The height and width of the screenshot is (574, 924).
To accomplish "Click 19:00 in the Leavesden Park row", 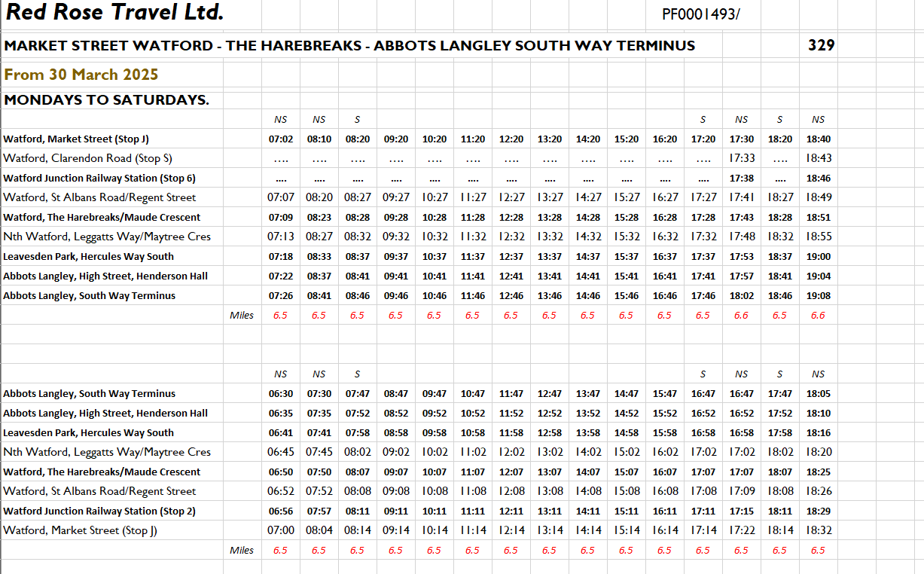I will (x=818, y=257).
